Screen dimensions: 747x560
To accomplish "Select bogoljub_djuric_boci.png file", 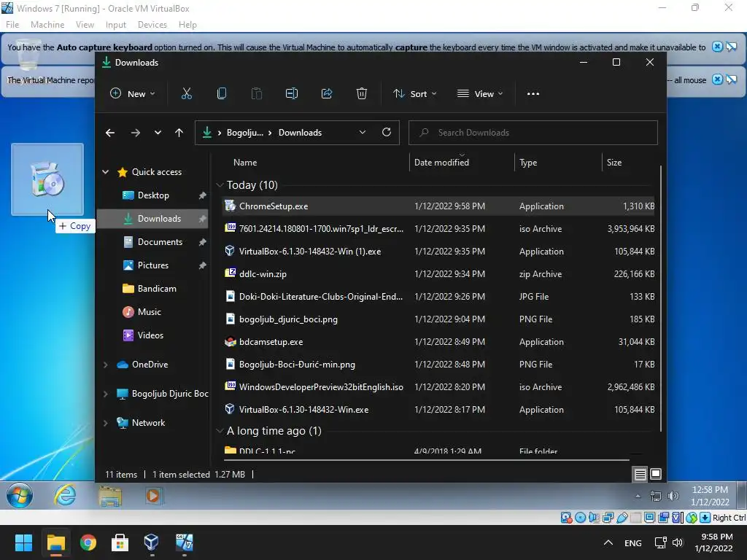I will pyautogui.click(x=438, y=319).
